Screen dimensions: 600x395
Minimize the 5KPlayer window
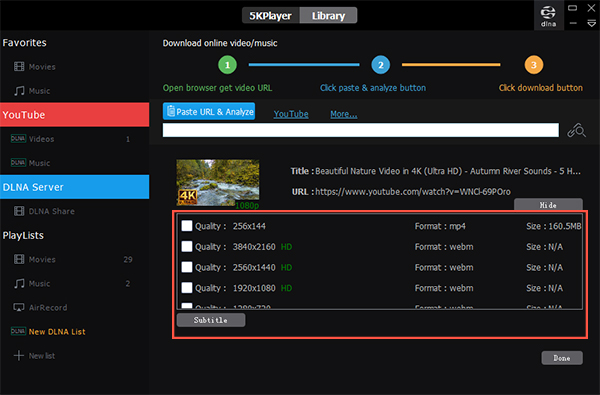(573, 23)
